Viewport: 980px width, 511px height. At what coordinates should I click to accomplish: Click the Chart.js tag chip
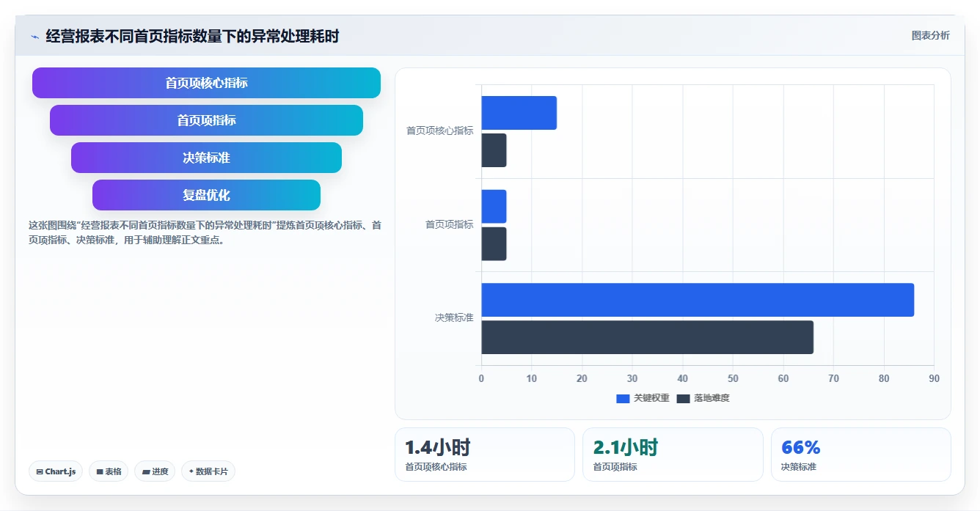56,471
